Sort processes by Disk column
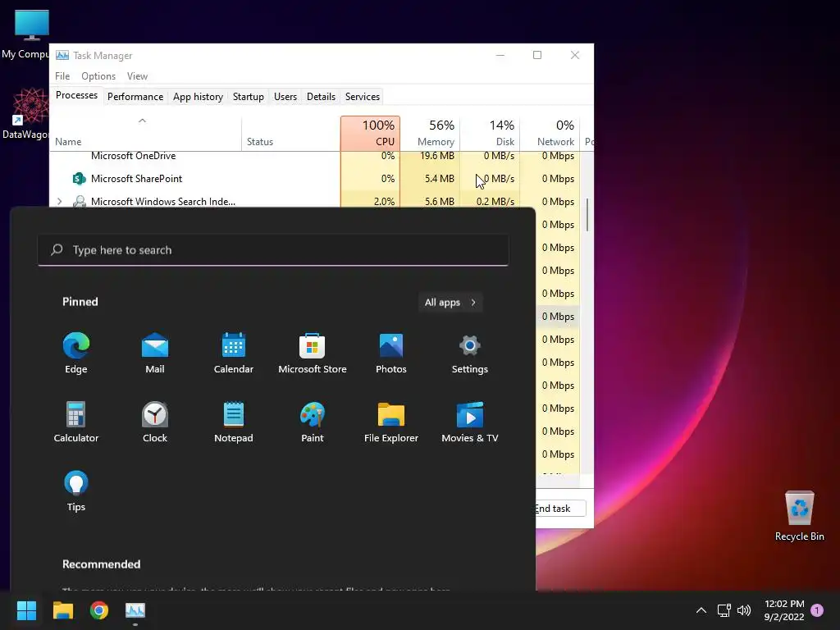This screenshot has width=840, height=630. tap(491, 134)
